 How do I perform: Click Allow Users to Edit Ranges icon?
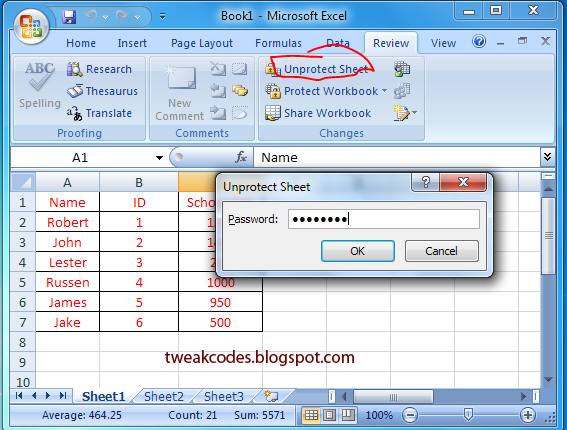pyautogui.click(x=402, y=91)
